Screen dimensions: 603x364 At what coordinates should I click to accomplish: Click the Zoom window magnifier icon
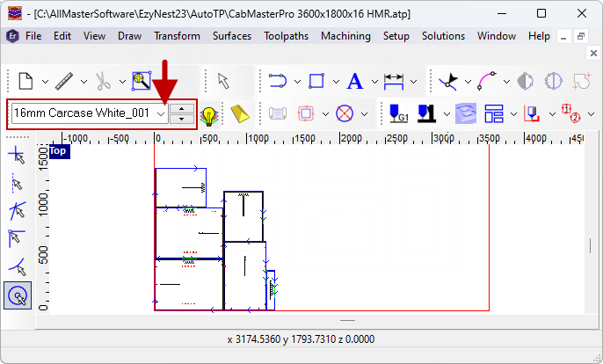coord(141,82)
